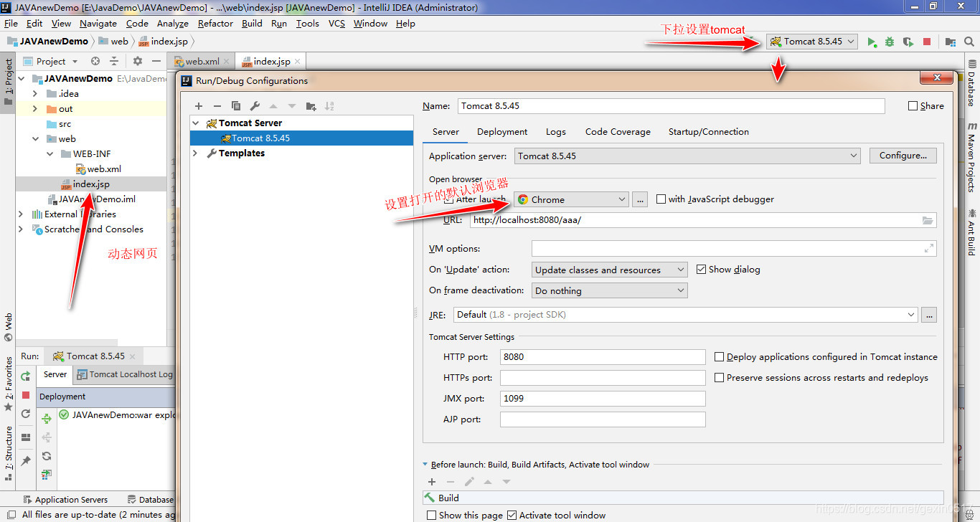The width and height of the screenshot is (980, 522).
Task: Click the Restore Layout icon in Run panel
Action: pyautogui.click(x=26, y=437)
